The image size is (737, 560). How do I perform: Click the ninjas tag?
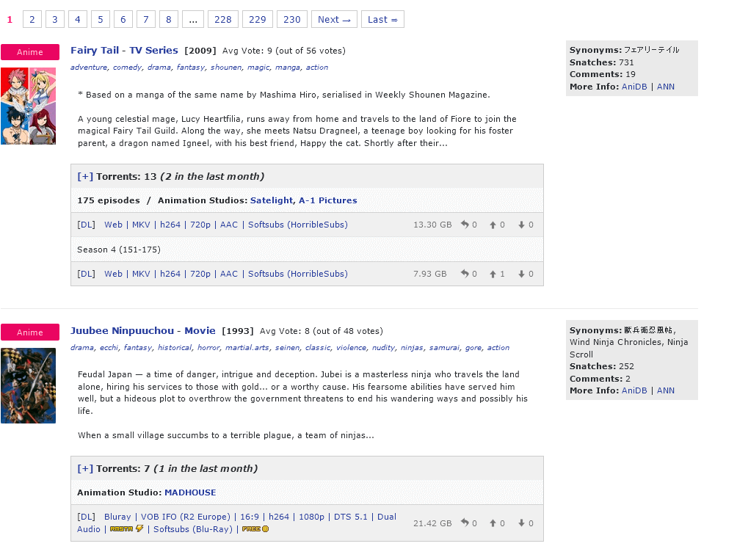(x=411, y=348)
